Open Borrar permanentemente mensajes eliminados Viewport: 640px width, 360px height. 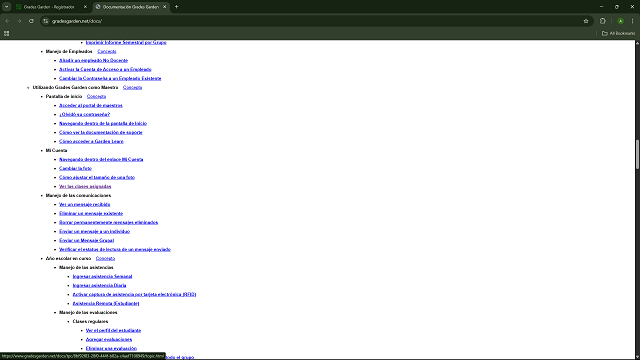pyautogui.click(x=109, y=222)
